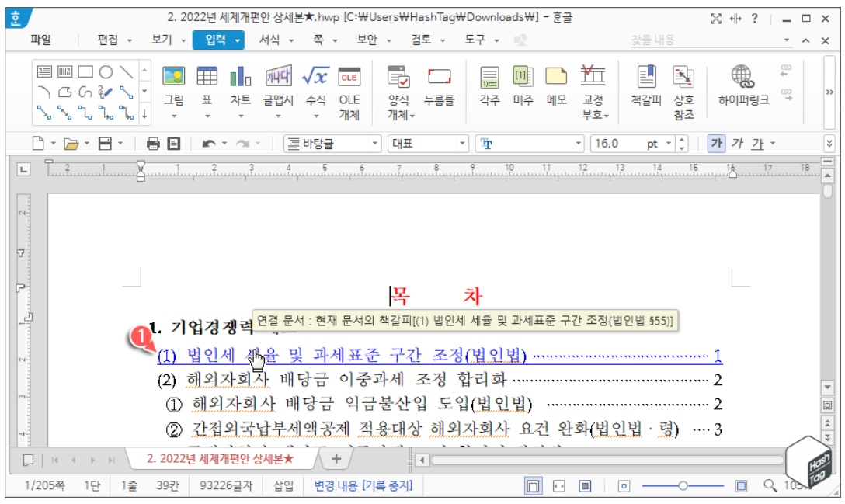The width and height of the screenshot is (845, 504).
Task: Click 1/205쪽 page indicator
Action: click(45, 485)
